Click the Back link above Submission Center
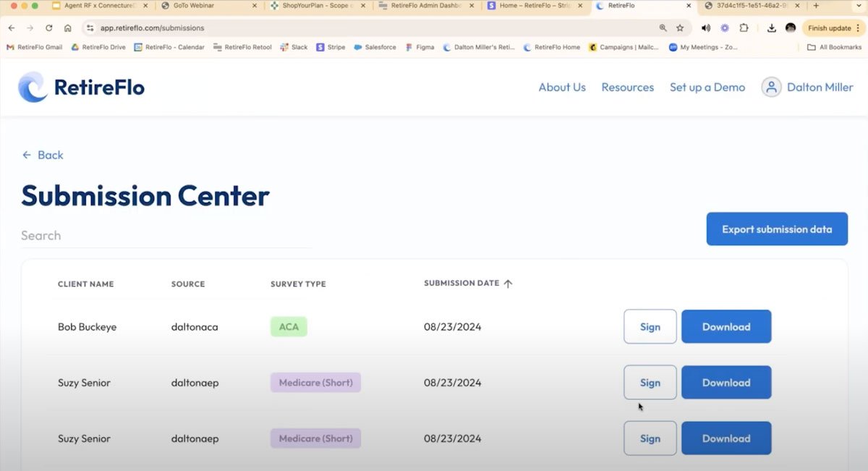 [43, 155]
